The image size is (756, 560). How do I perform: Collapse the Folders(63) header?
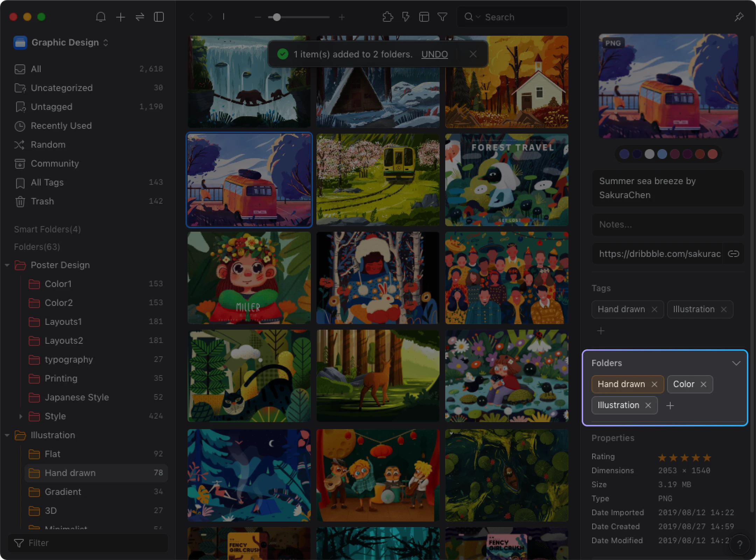tap(37, 247)
